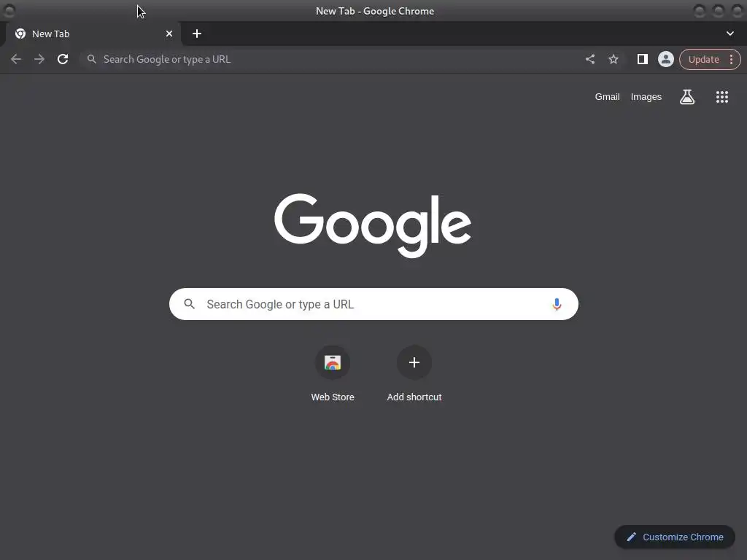Click the Add shortcut plus icon

pyautogui.click(x=414, y=362)
